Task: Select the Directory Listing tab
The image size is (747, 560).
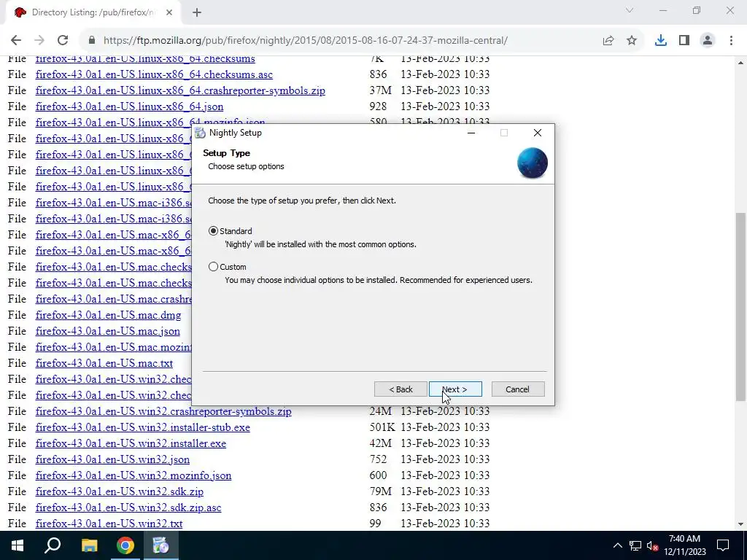Action: (x=93, y=13)
